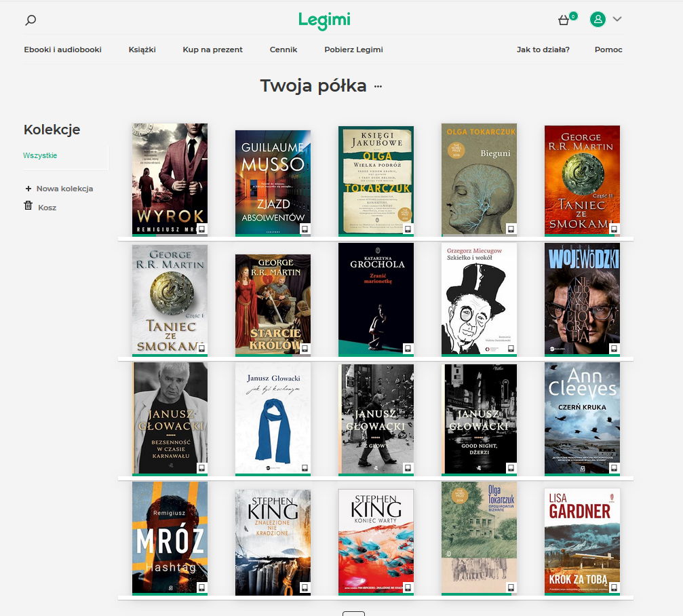Click ebook icon on Znalezione nie kradzione
This screenshot has width=683, height=616.
click(305, 588)
